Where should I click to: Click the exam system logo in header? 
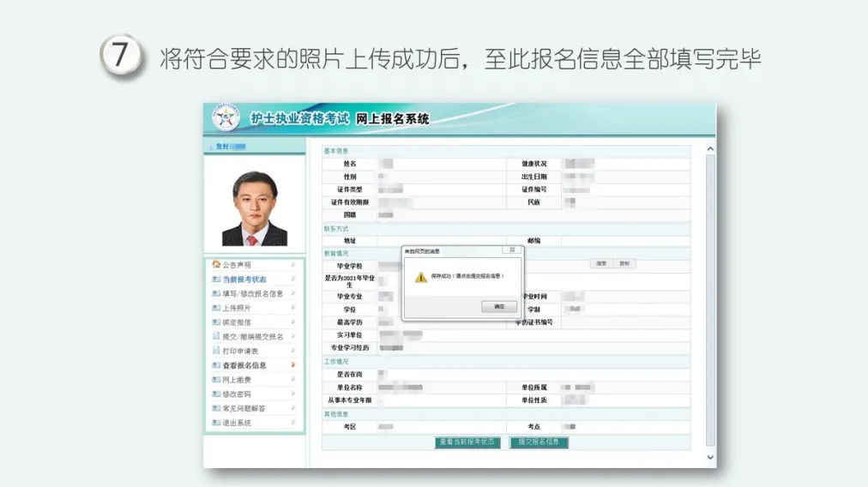point(226,119)
